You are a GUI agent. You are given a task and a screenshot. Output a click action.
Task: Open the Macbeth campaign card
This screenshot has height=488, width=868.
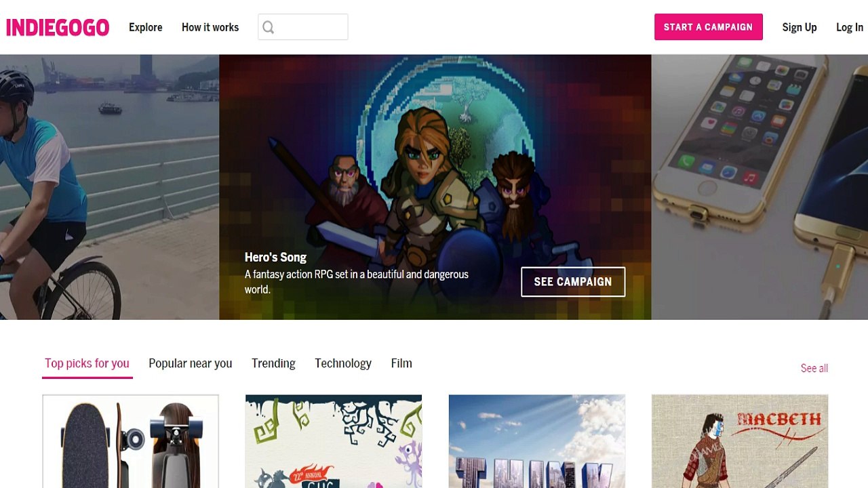[740, 441]
